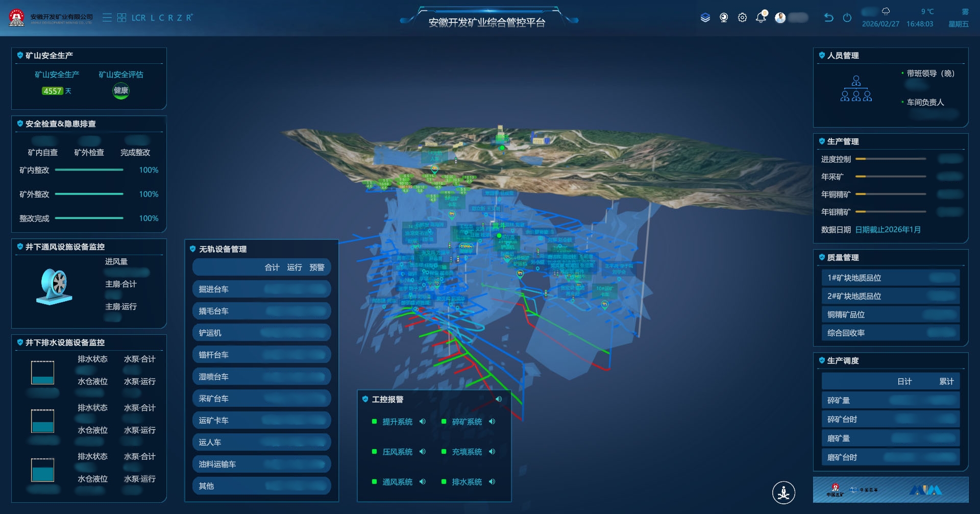980x514 pixels.
Task: Click the 矿内整改 progress bar
Action: tap(89, 170)
